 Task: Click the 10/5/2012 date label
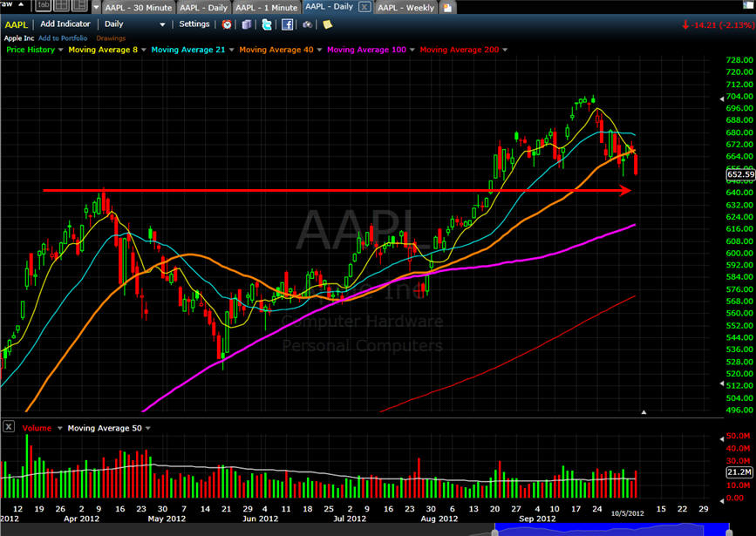627,513
